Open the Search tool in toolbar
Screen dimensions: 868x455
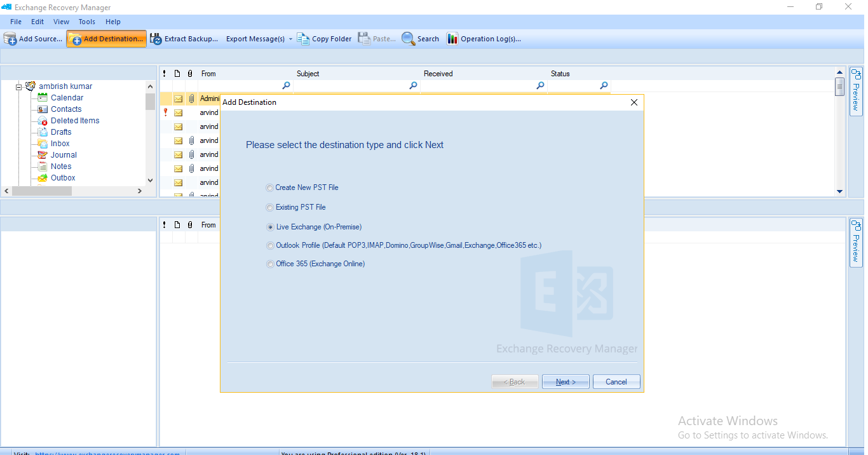coord(420,39)
